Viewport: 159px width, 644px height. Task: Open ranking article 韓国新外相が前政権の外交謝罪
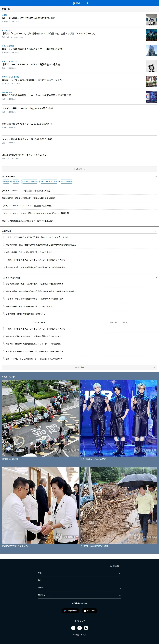click(x=34, y=336)
